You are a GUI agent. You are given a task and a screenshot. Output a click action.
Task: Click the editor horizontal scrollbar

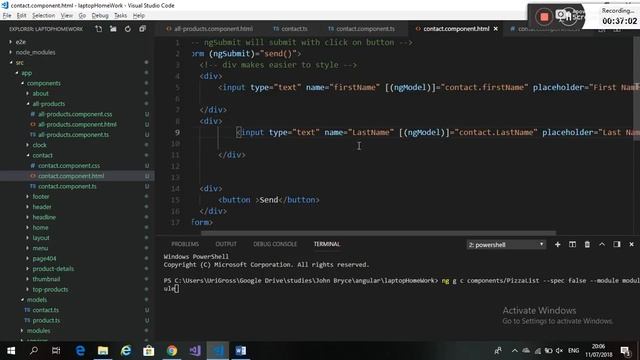378,233
